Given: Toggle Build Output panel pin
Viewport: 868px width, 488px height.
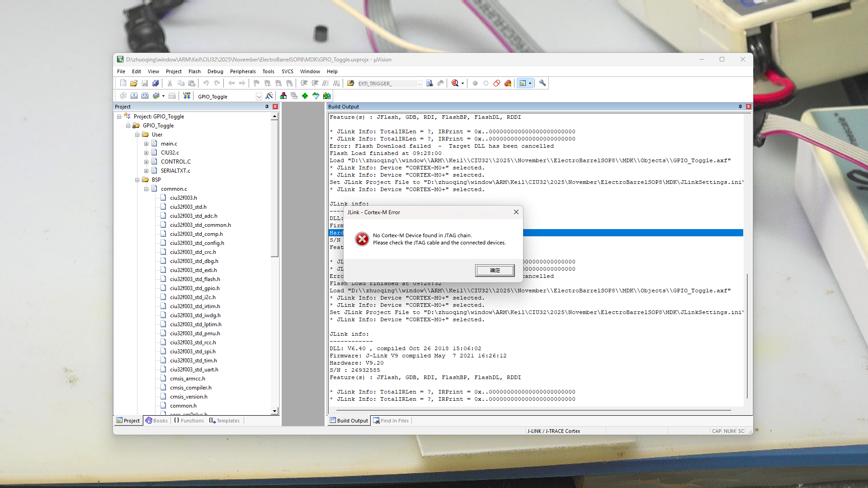Looking at the screenshot, I should coord(740,107).
